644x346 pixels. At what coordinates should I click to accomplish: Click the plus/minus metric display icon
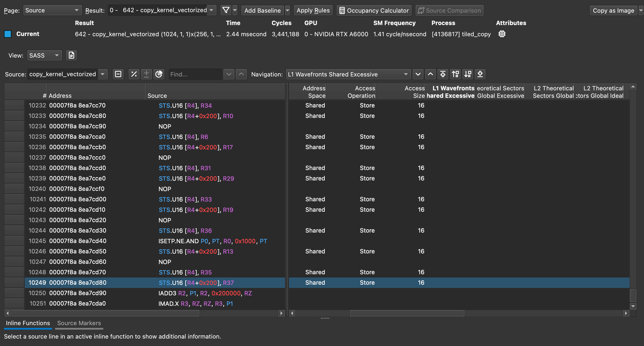pyautogui.click(x=146, y=74)
